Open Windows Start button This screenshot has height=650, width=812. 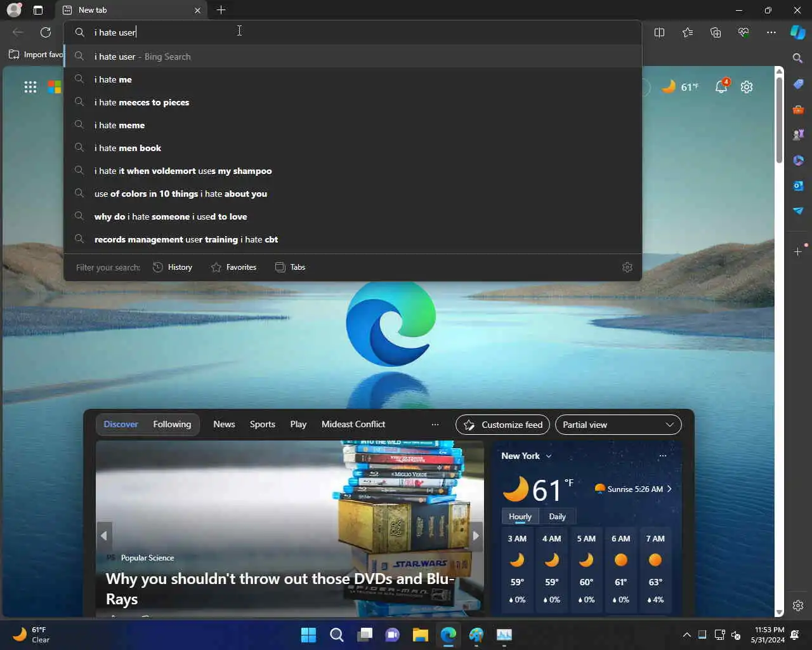point(308,635)
